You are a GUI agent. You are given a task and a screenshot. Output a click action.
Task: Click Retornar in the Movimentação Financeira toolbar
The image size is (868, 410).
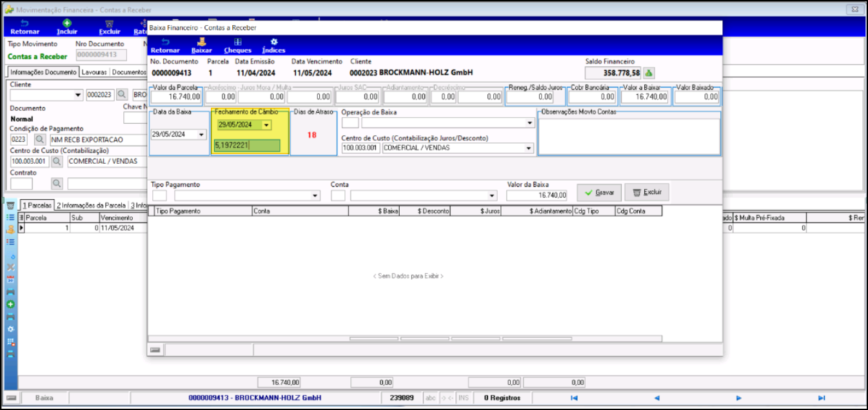25,27
